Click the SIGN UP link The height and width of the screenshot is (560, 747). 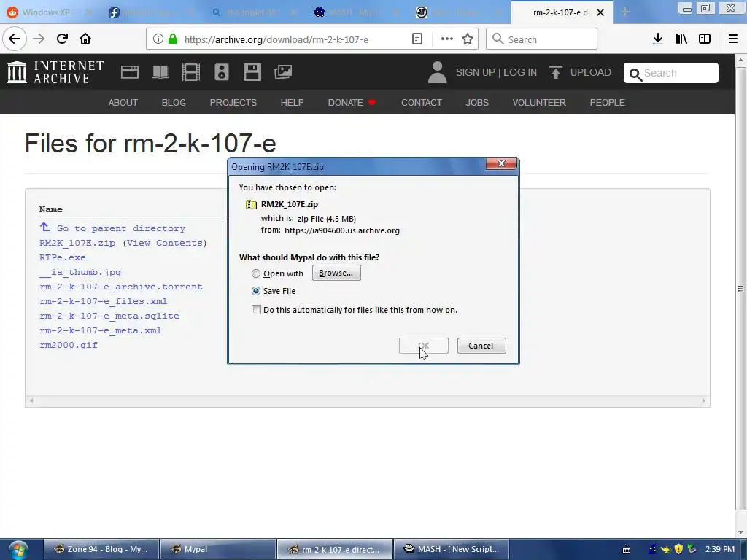(x=476, y=72)
